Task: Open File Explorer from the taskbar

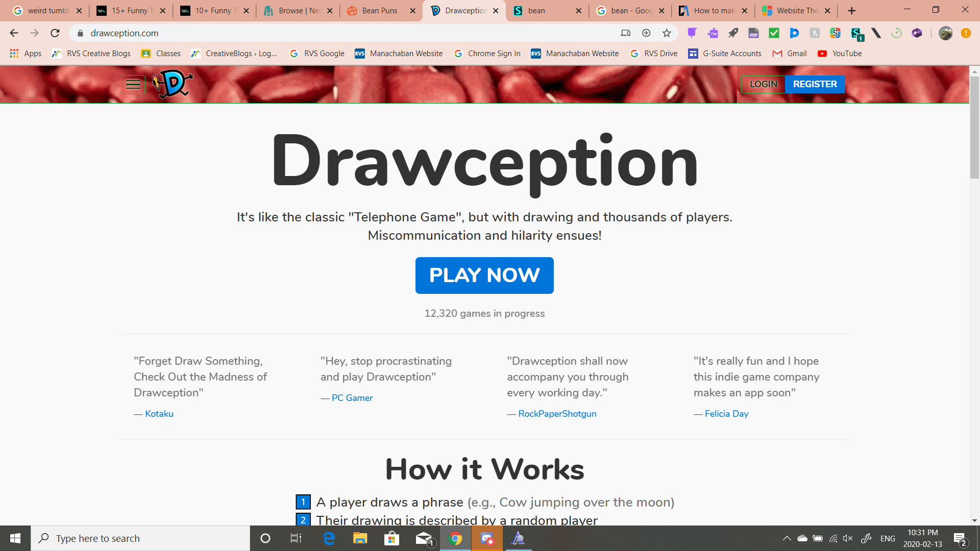Action: point(360,538)
